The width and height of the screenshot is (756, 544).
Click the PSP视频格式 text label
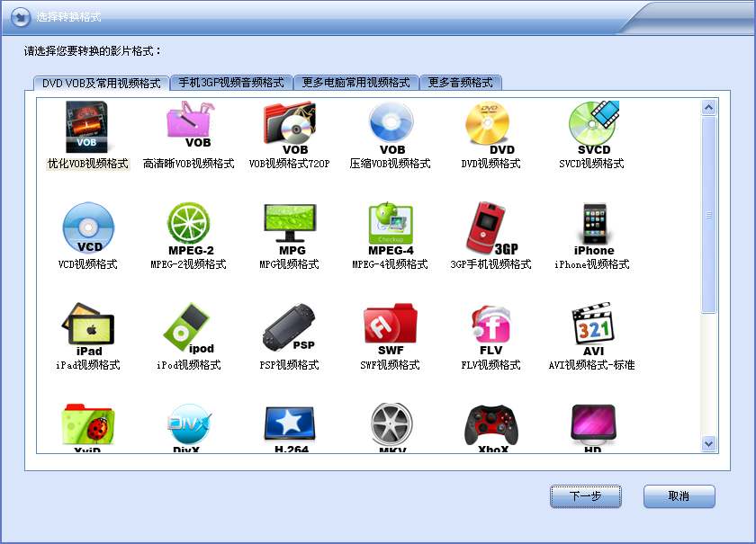pyautogui.click(x=289, y=365)
